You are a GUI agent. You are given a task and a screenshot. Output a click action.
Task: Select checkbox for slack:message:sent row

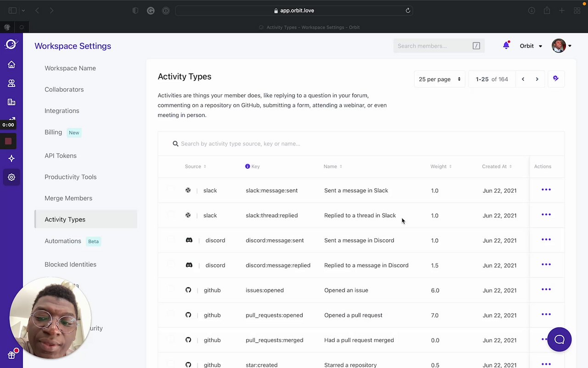tap(171, 190)
